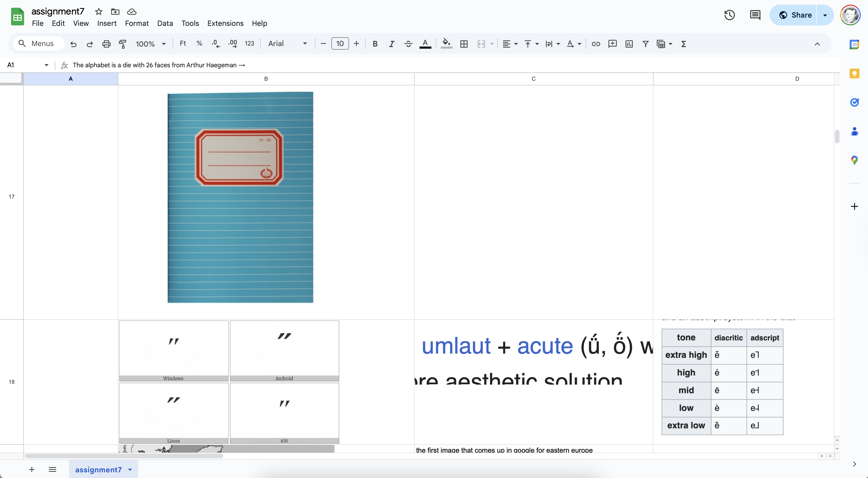Click the Print icon

[x=106, y=44]
